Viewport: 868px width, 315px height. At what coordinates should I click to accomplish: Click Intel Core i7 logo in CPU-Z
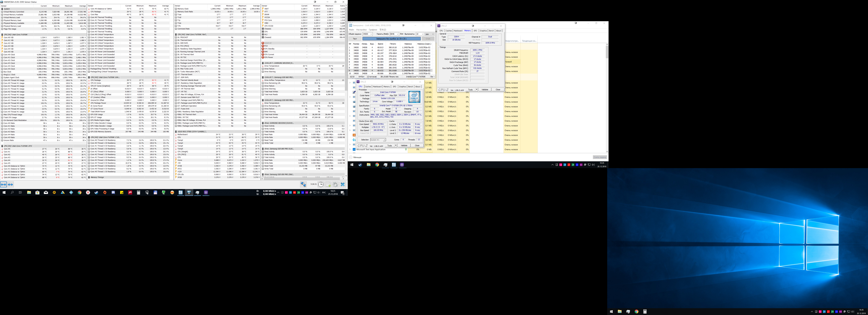click(x=414, y=97)
